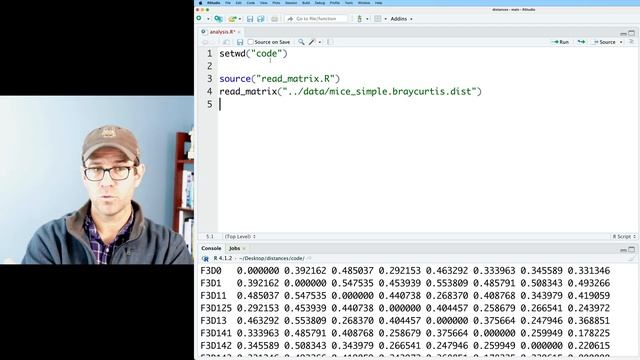Focus the Go to file/function field
Viewport: 640px width, 360px height.
316,19
